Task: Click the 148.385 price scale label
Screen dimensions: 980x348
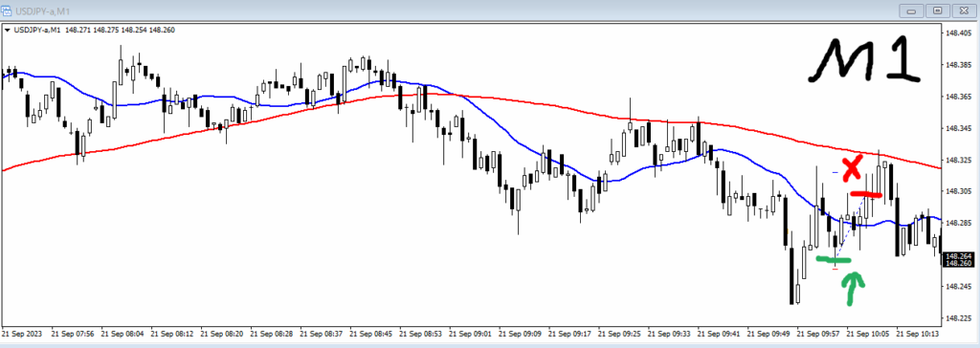Action: [959, 65]
